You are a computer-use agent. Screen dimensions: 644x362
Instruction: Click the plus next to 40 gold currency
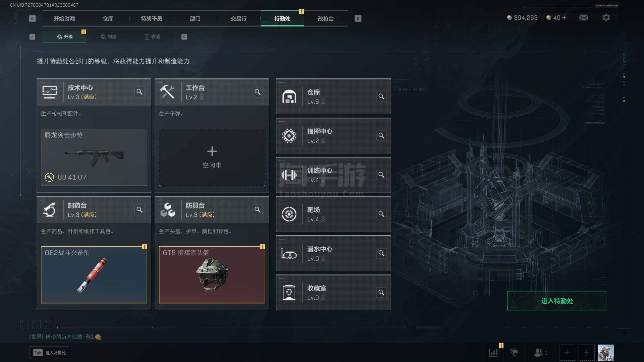(564, 18)
